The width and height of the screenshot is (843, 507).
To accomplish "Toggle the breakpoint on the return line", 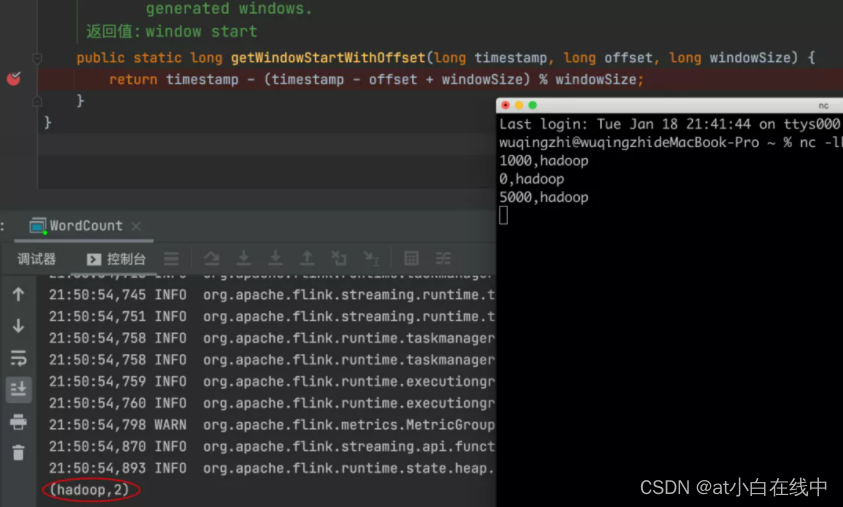I will click(x=14, y=79).
